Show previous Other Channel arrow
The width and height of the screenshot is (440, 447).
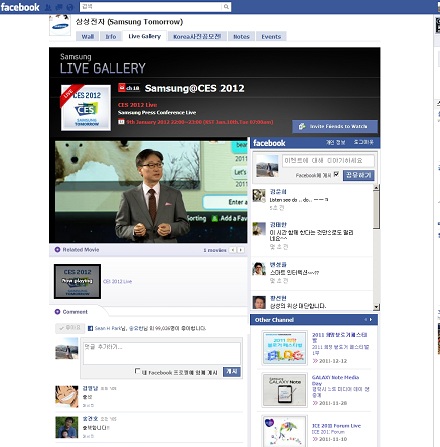click(x=366, y=320)
